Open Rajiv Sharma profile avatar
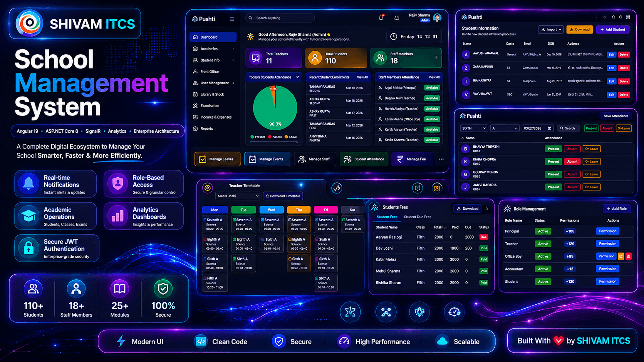The width and height of the screenshot is (644, 362). tap(437, 18)
